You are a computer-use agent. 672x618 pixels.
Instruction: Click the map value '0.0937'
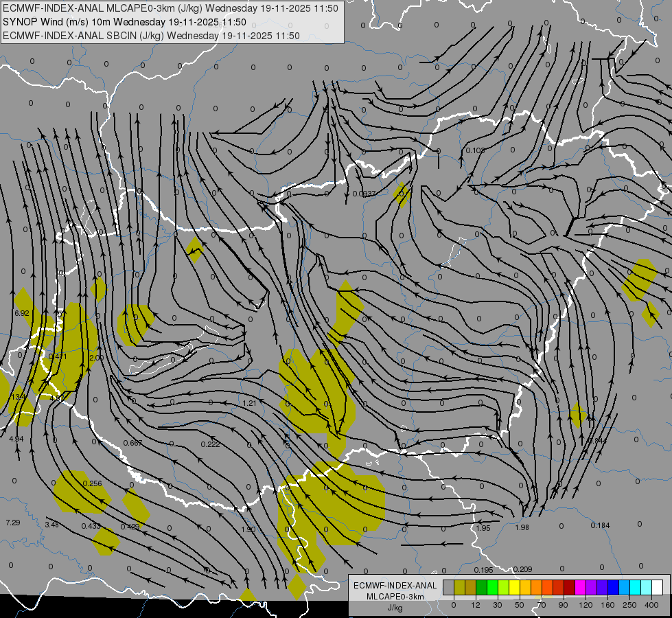364,194
